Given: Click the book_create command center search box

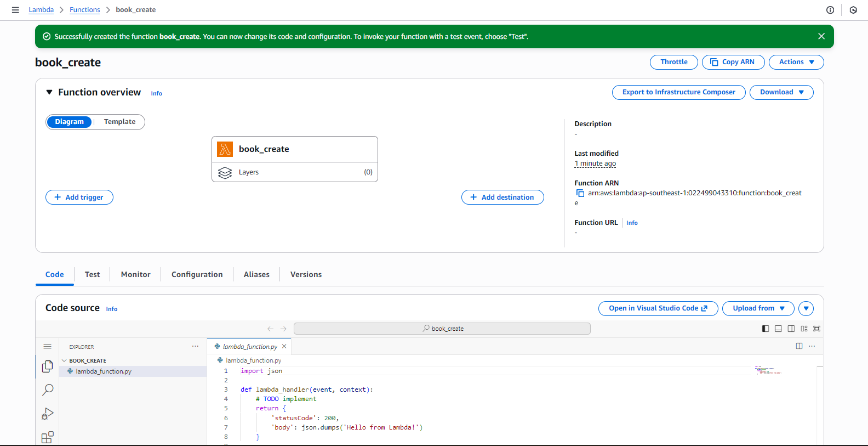Looking at the screenshot, I should pyautogui.click(x=442, y=329).
